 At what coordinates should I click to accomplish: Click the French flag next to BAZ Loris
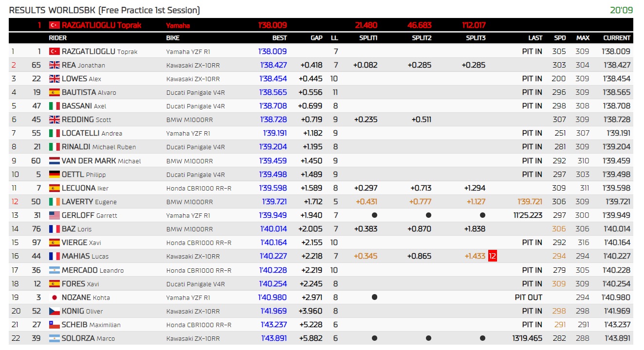54,229
